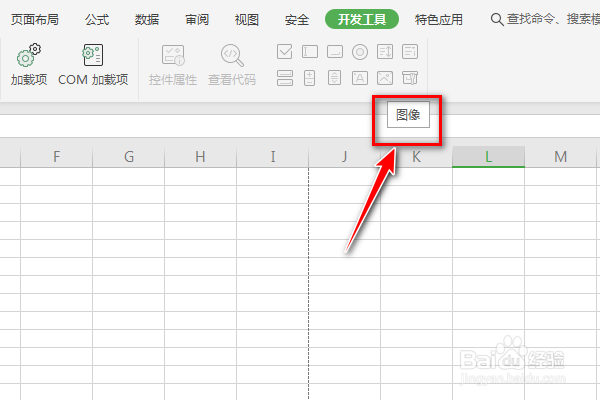Insert a command button control
Screen dimensions: 600x400
335,52
